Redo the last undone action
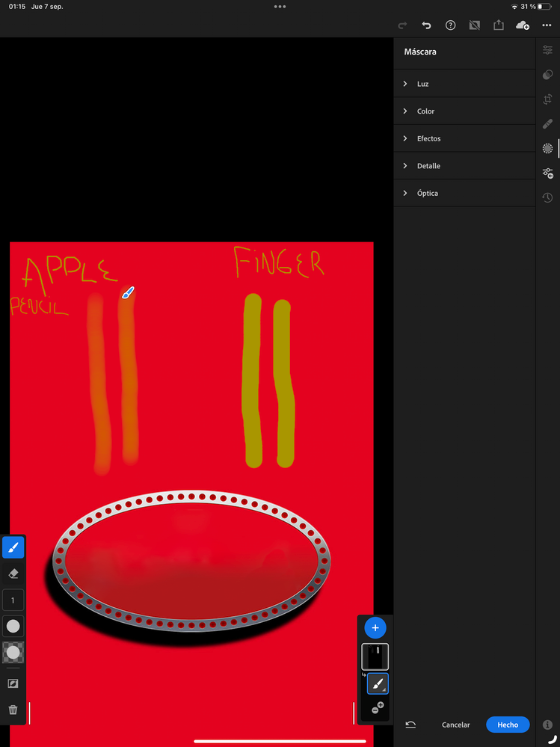 pyautogui.click(x=402, y=25)
